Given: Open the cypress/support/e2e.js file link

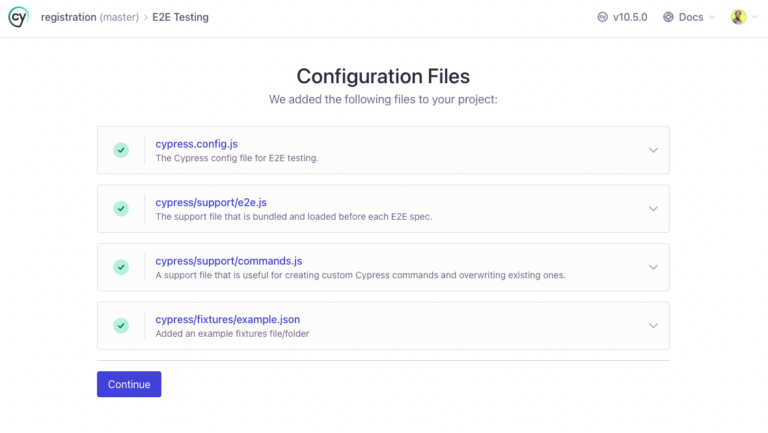Looking at the screenshot, I should click(x=211, y=202).
